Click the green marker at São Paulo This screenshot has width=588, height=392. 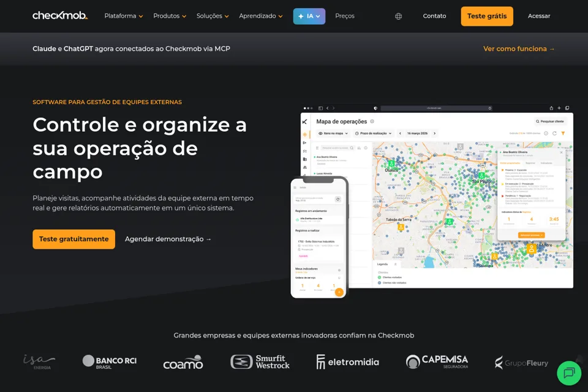[x=481, y=175]
